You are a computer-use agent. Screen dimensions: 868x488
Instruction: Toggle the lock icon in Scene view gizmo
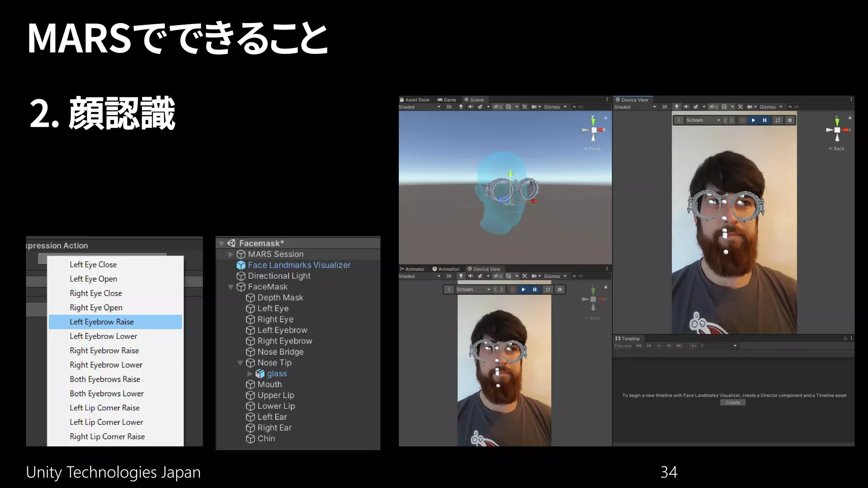pyautogui.click(x=606, y=117)
